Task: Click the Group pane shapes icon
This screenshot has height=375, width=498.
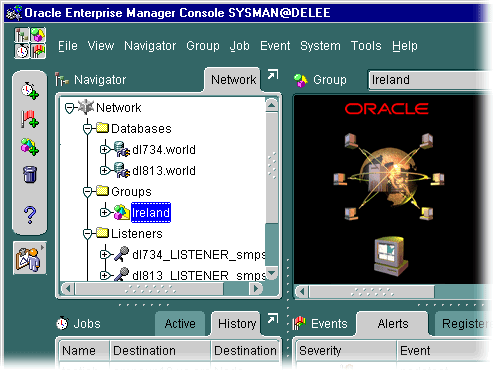Action: pos(301,80)
